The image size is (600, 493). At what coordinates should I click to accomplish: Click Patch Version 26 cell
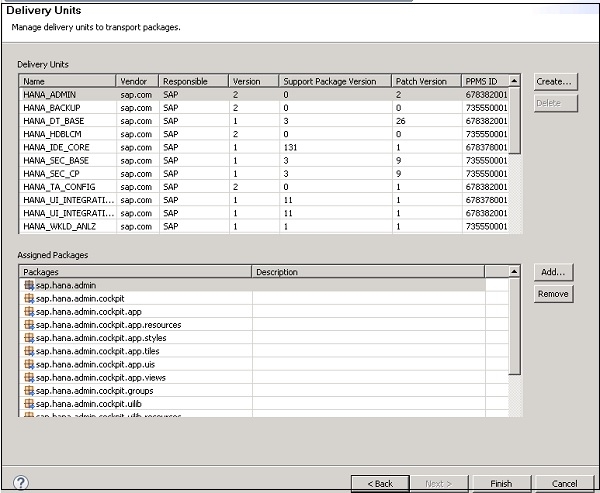click(x=427, y=121)
